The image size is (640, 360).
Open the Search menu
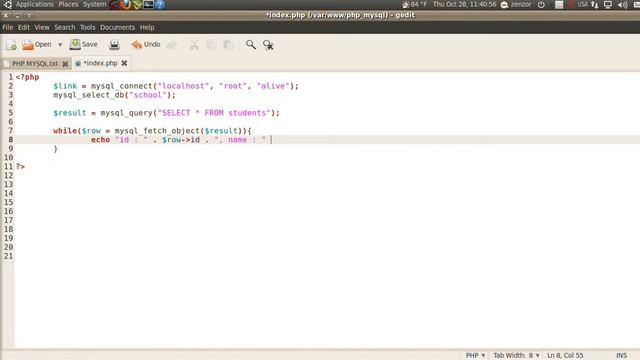pos(65,27)
